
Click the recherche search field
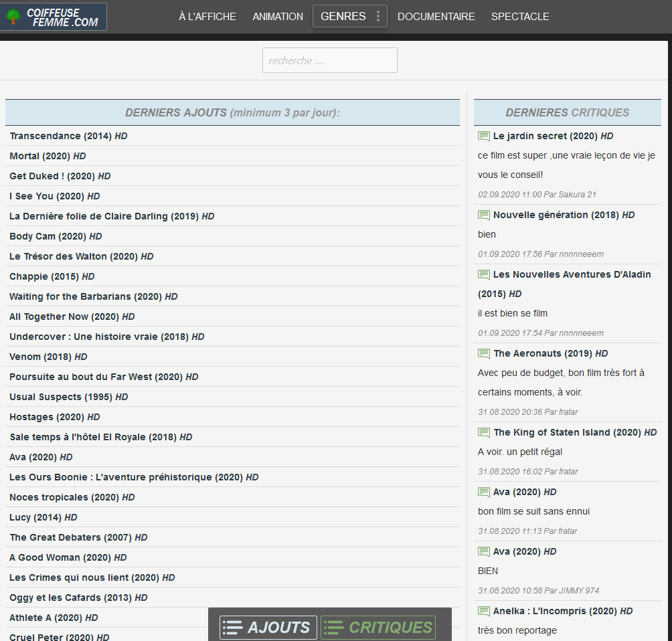[329, 60]
